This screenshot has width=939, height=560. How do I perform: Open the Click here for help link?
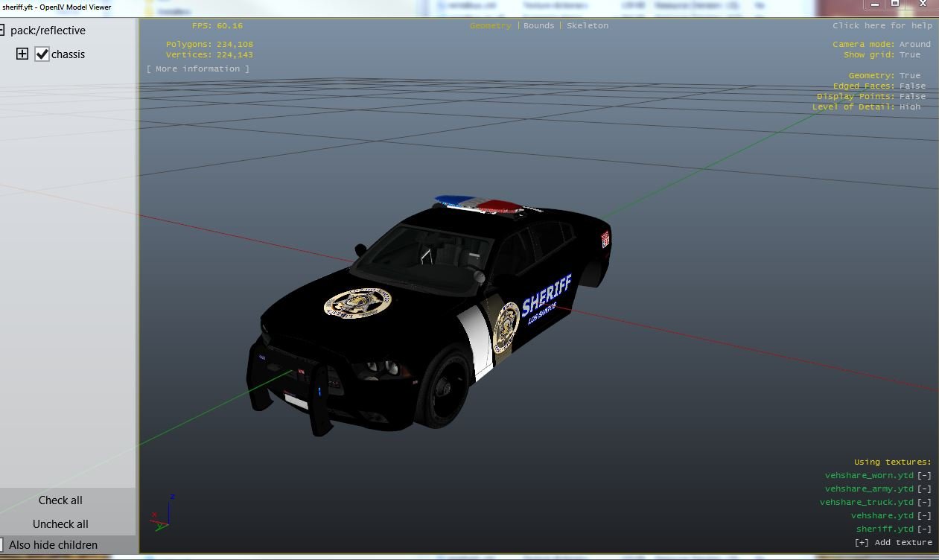click(x=882, y=25)
